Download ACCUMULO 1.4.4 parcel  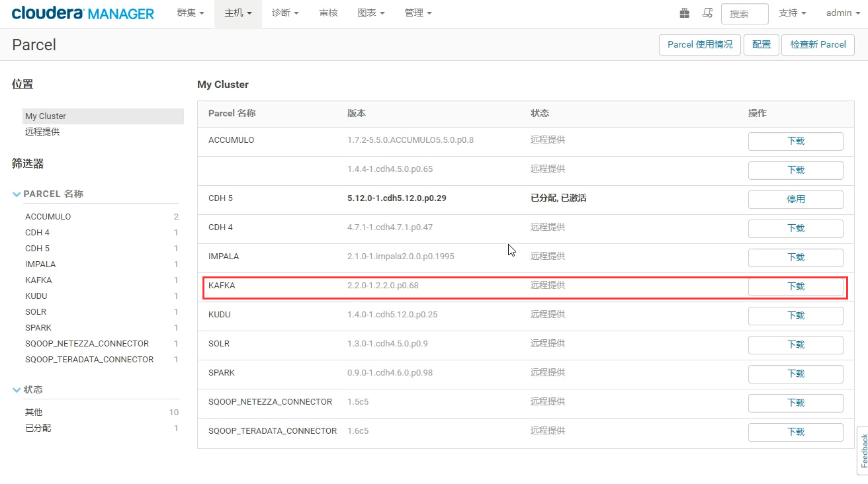tap(795, 171)
